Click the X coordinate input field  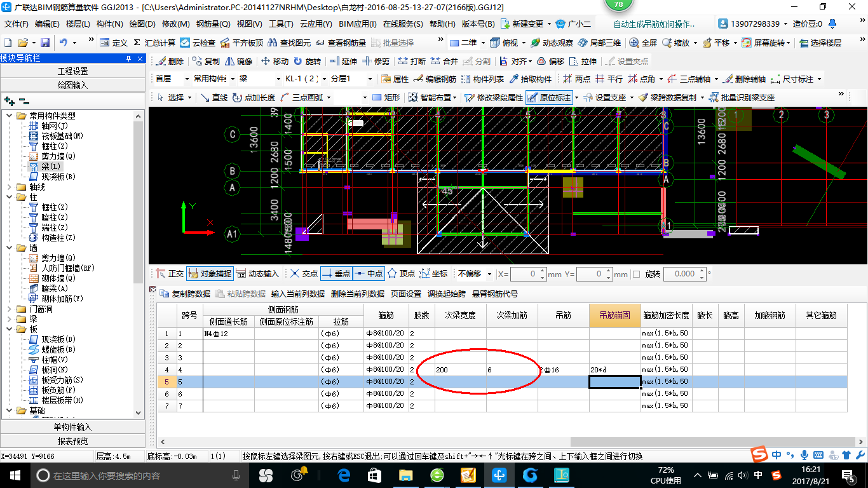[524, 274]
